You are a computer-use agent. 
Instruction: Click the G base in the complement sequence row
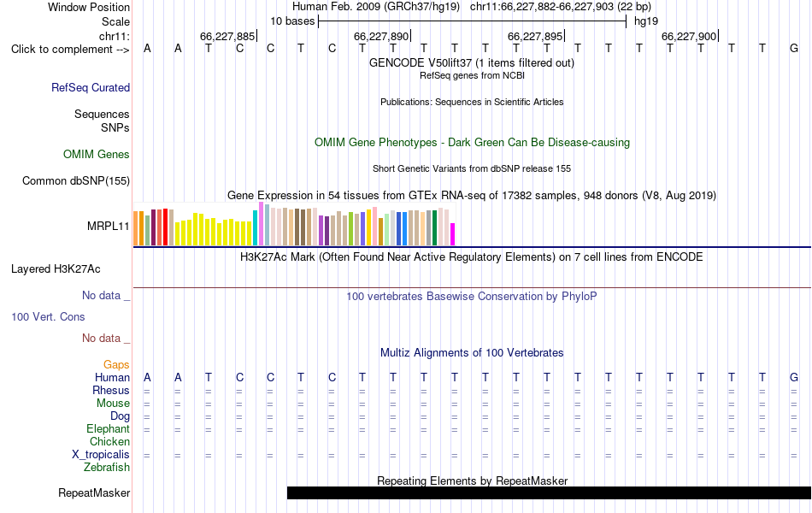pos(794,49)
